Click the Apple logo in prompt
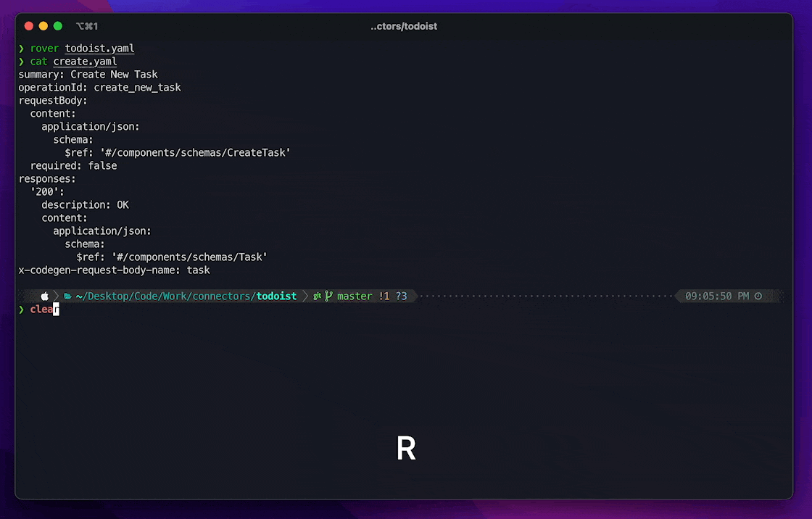Viewport: 812px width, 519px height. point(44,296)
